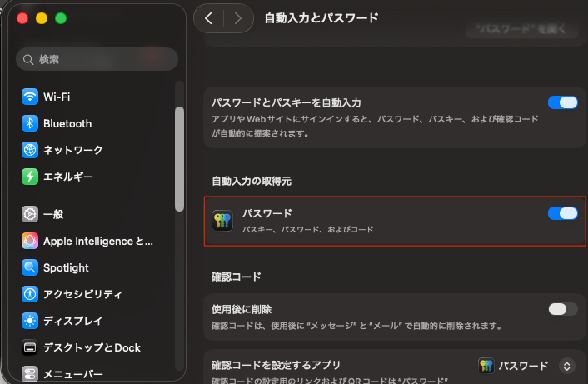Go forward with the right chevron button
This screenshot has width=588, height=384.
[x=237, y=18]
